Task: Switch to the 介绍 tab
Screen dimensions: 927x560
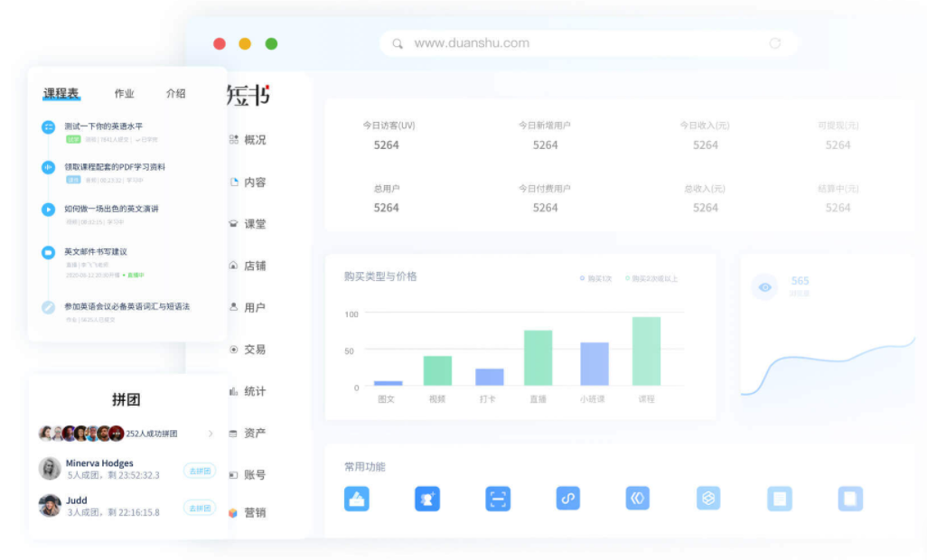Action: 175,94
